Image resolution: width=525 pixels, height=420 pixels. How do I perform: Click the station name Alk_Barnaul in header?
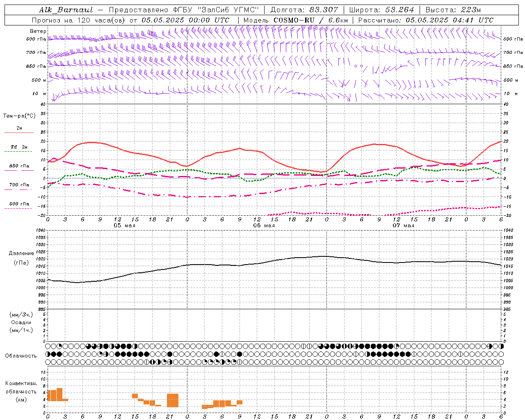[66, 10]
